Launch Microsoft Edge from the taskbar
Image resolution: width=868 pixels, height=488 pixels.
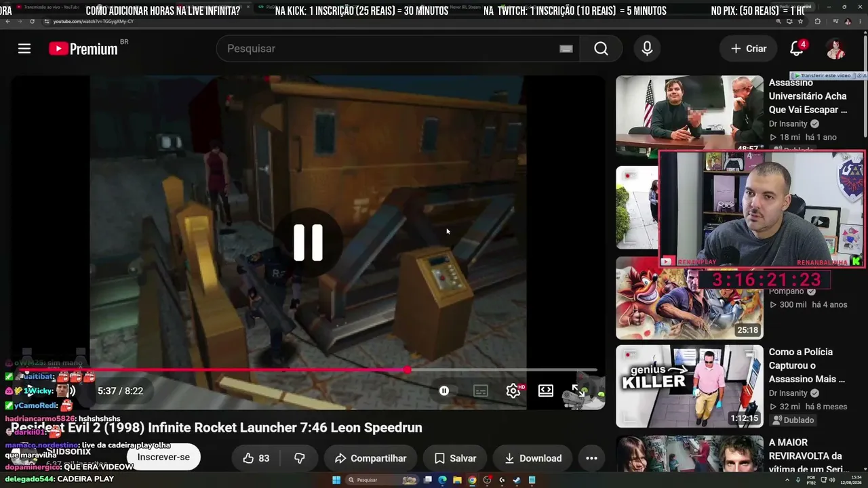(442, 480)
